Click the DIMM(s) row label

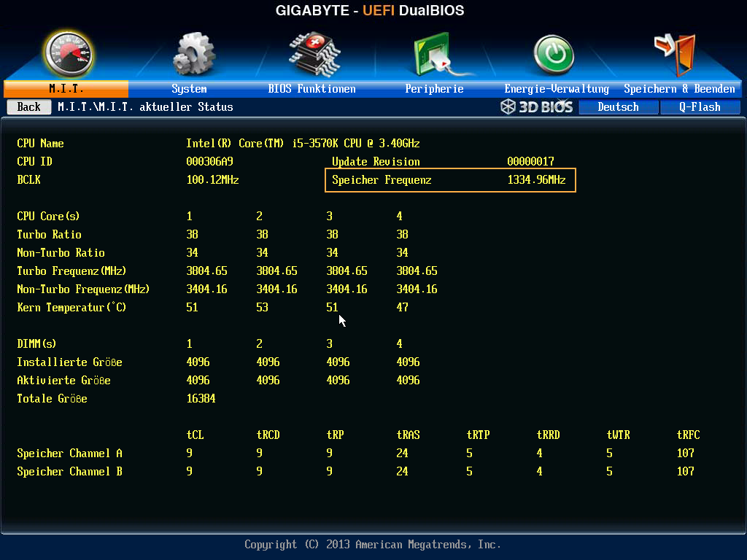pyautogui.click(x=36, y=344)
